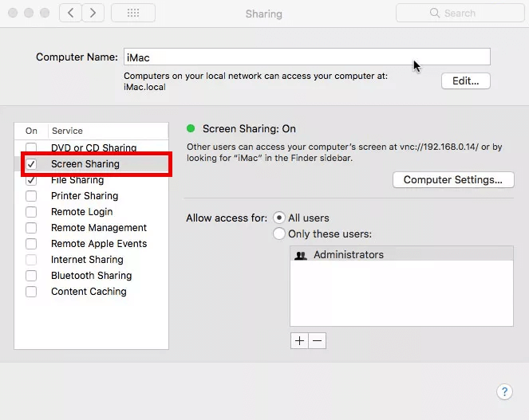Uncheck the Screen Sharing checkbox
Image resolution: width=529 pixels, height=420 pixels.
point(31,164)
